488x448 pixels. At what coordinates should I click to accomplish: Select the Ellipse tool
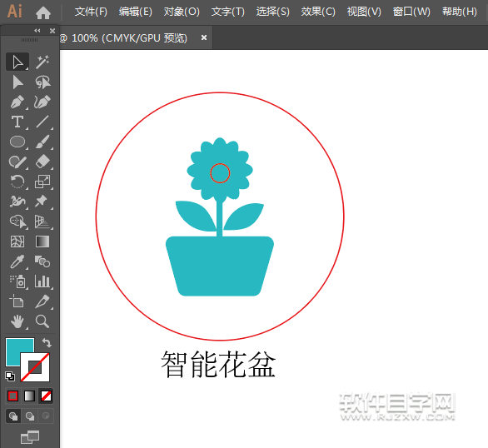(x=17, y=142)
